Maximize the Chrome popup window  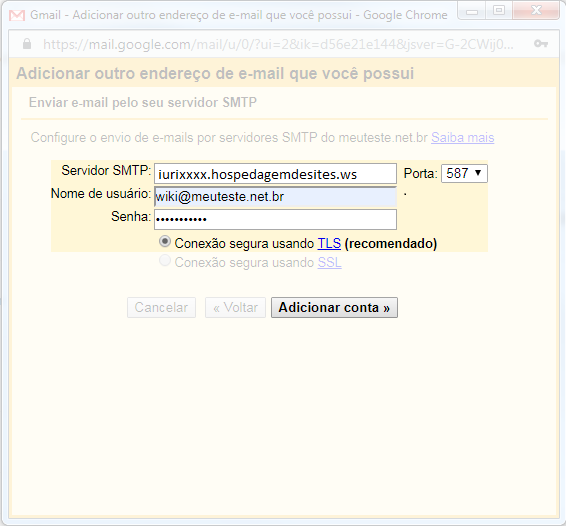pos(499,10)
